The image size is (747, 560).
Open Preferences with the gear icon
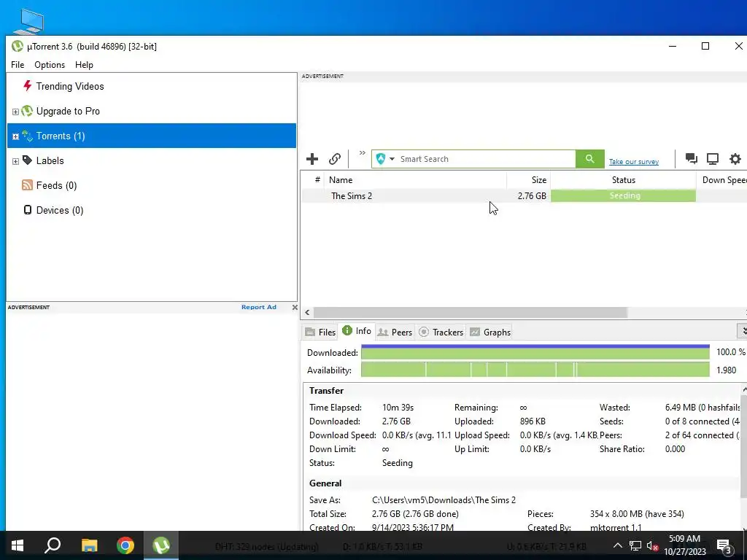735,158
